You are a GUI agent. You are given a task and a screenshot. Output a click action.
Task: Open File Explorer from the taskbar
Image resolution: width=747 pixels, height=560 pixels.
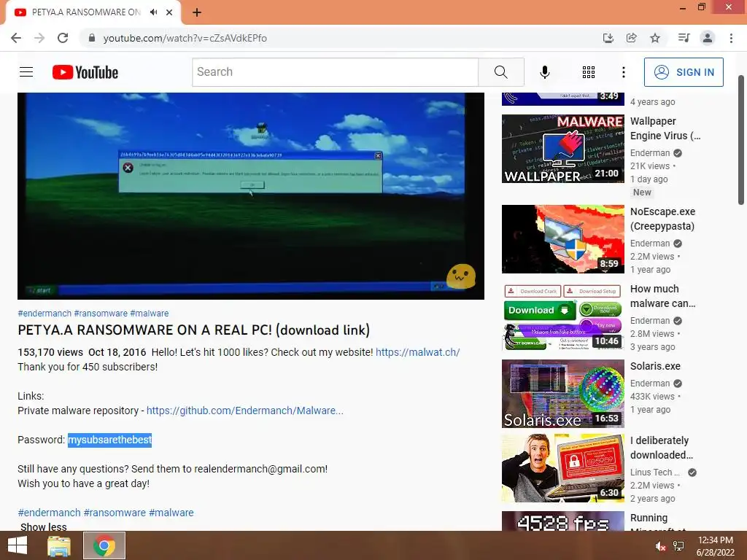(x=59, y=545)
